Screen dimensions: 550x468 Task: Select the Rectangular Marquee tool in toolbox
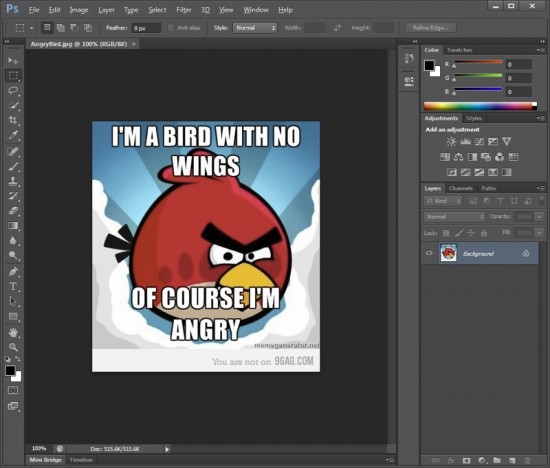[x=13, y=76]
